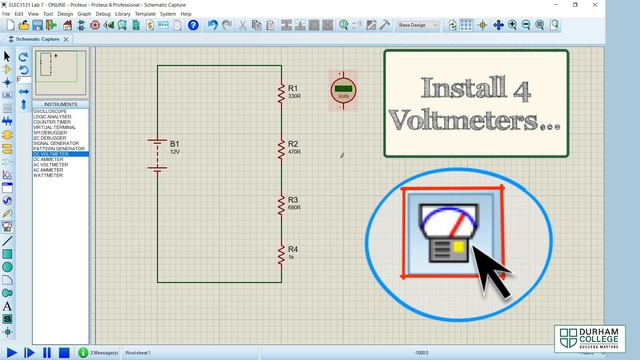Viewport: 640px width, 360px height.
Task: Open the Base Design variant dropdown
Action: [417, 25]
